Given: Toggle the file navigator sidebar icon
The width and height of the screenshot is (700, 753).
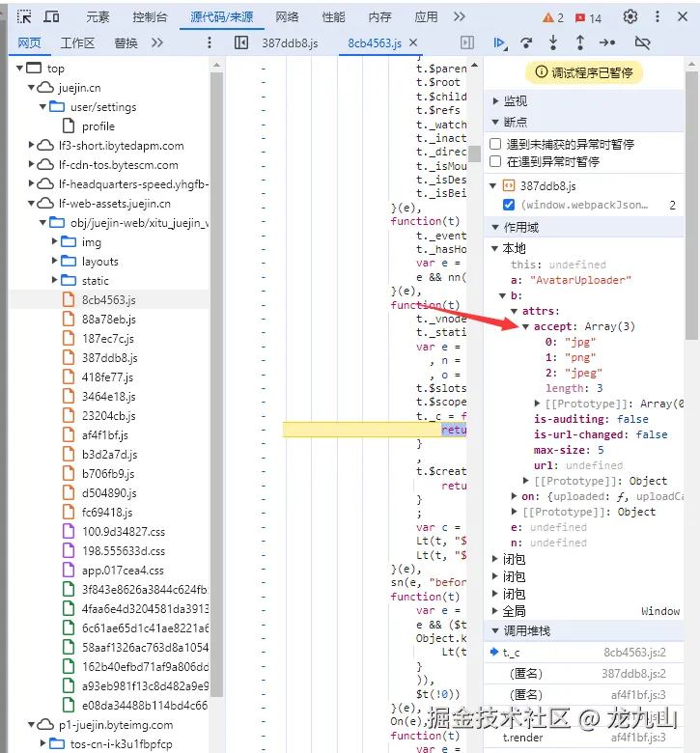Looking at the screenshot, I should point(241,42).
